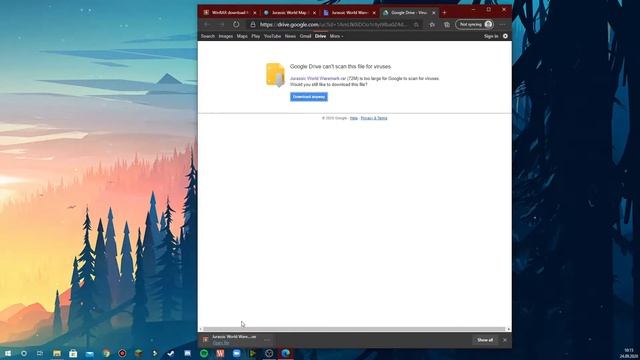Click the browser forward arrow

click(221, 24)
